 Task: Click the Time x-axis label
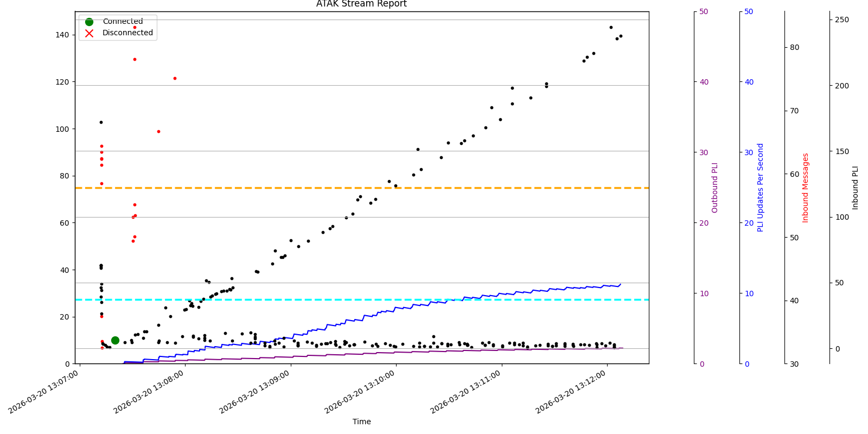click(x=361, y=422)
